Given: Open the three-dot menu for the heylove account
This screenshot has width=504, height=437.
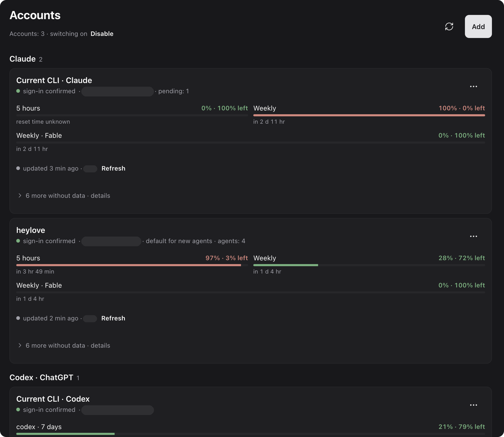Looking at the screenshot, I should (x=474, y=236).
